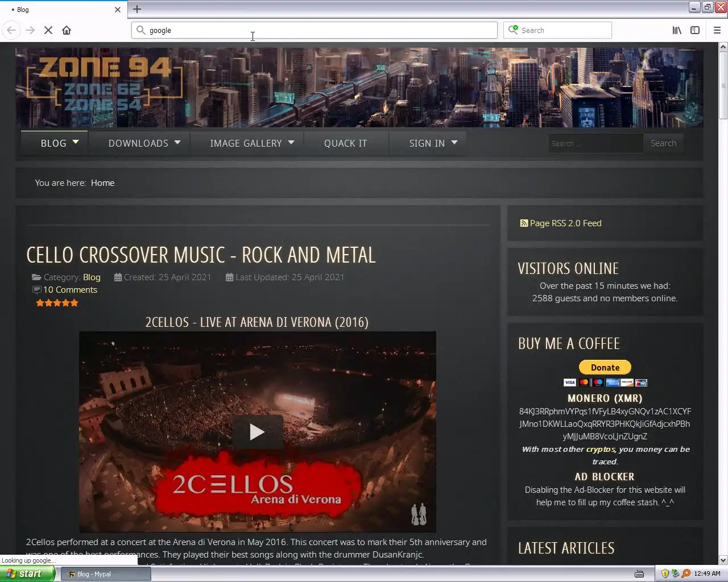The width and height of the screenshot is (728, 582).
Task: Select the Blog - Mypal taskbar button
Action: (x=106, y=574)
